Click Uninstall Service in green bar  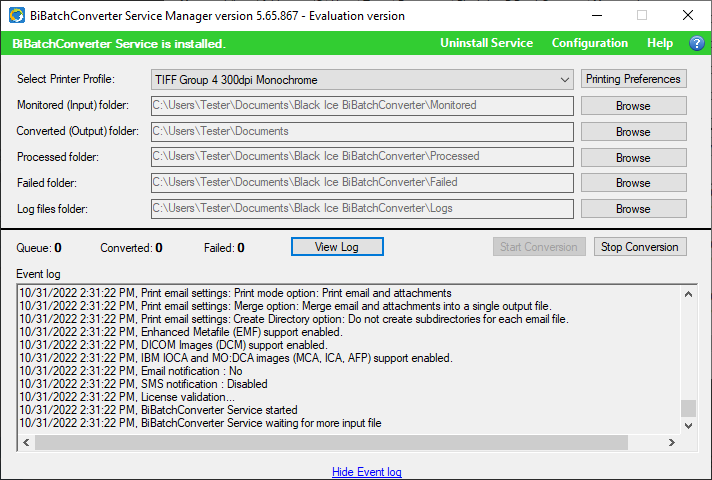coord(486,43)
